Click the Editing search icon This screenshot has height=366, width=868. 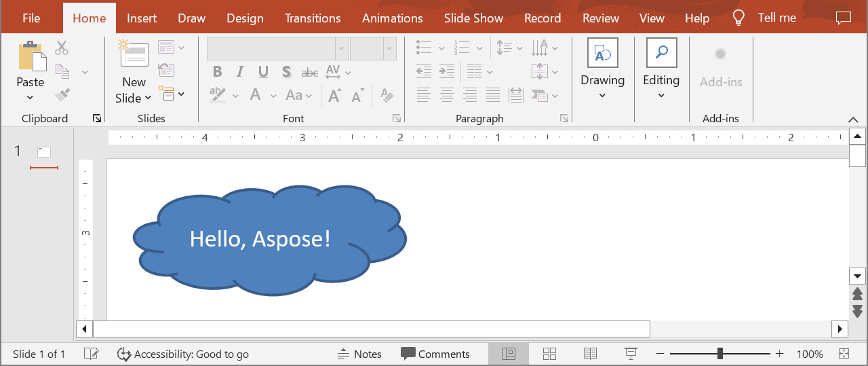point(661,53)
